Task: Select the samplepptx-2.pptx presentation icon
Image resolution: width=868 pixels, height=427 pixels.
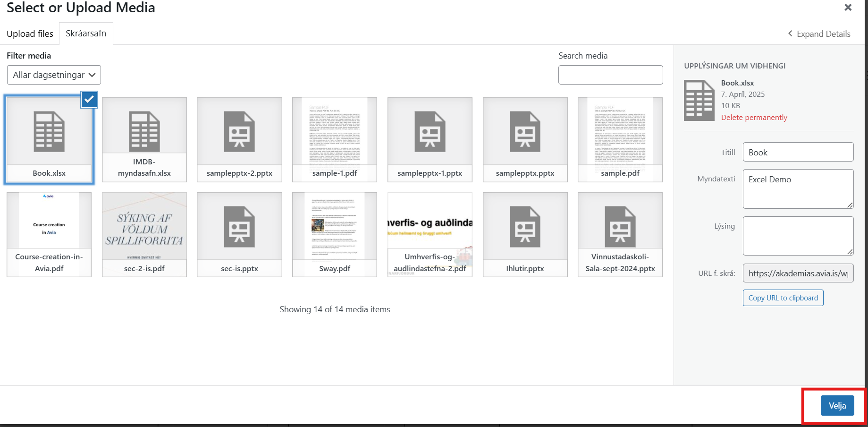Action: (239, 132)
